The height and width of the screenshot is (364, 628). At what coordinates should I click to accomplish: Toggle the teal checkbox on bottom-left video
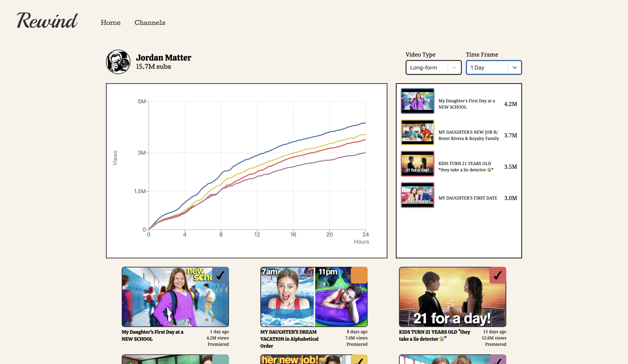pyautogui.click(x=220, y=359)
